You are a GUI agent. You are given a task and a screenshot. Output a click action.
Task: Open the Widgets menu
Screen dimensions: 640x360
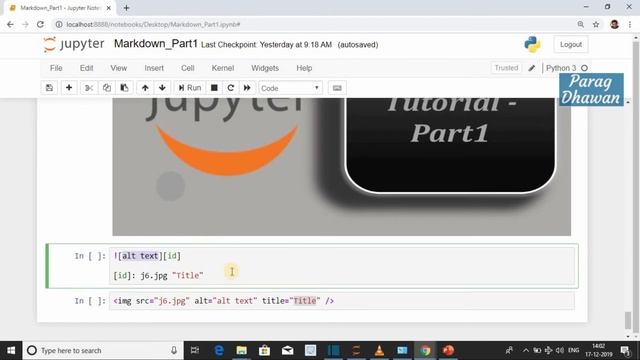pos(265,68)
